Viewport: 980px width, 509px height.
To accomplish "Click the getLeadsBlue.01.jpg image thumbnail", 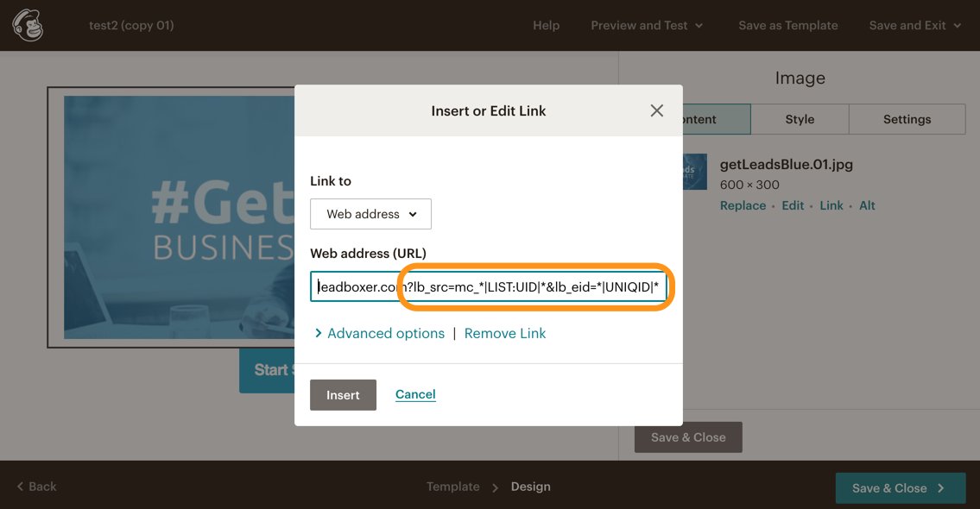I will tap(695, 172).
